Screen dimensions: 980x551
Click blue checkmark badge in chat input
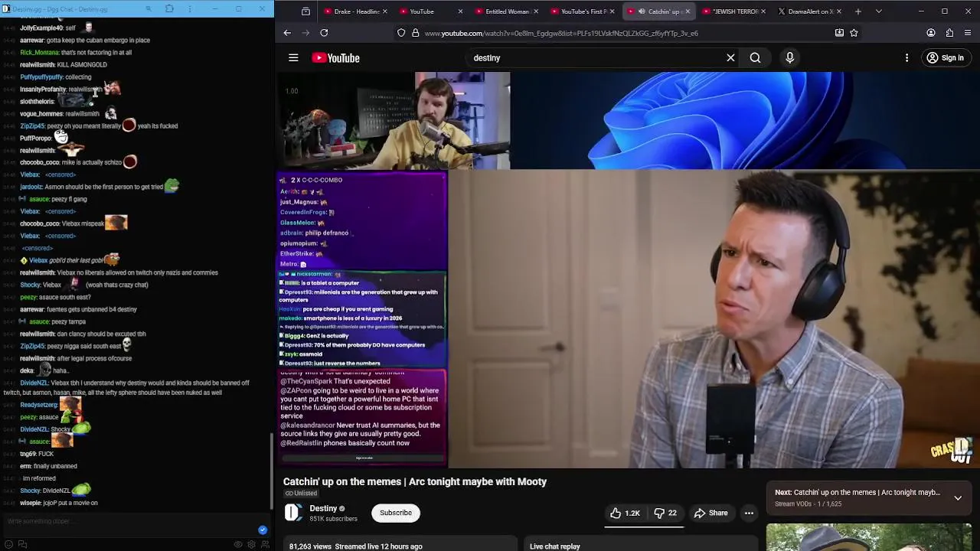[263, 530]
